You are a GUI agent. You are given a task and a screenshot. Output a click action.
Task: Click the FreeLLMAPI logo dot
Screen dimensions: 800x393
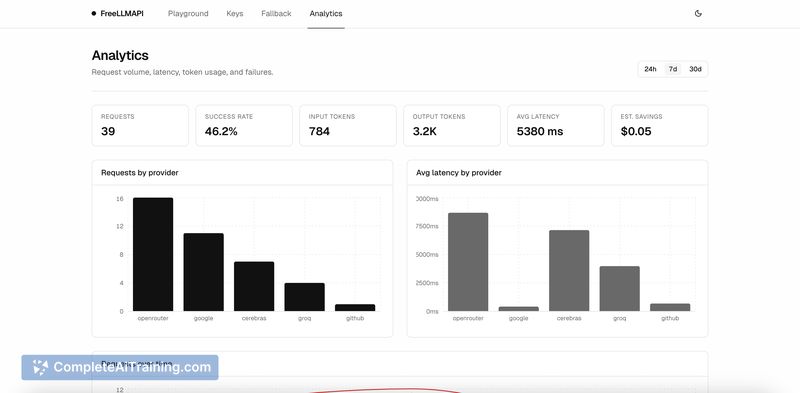[x=94, y=14]
